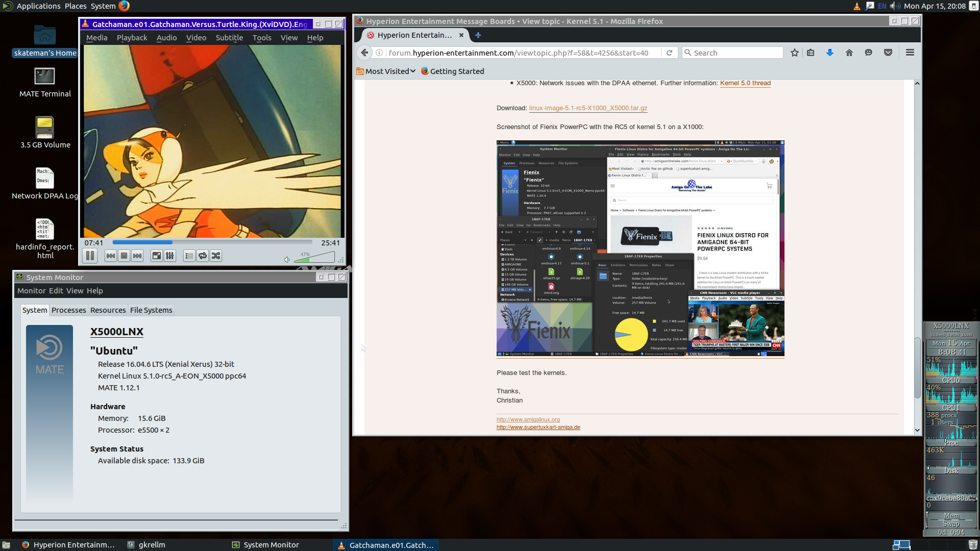Open Network DPAA Log file icon
Image resolution: width=980 pixels, height=551 pixels.
45,184
